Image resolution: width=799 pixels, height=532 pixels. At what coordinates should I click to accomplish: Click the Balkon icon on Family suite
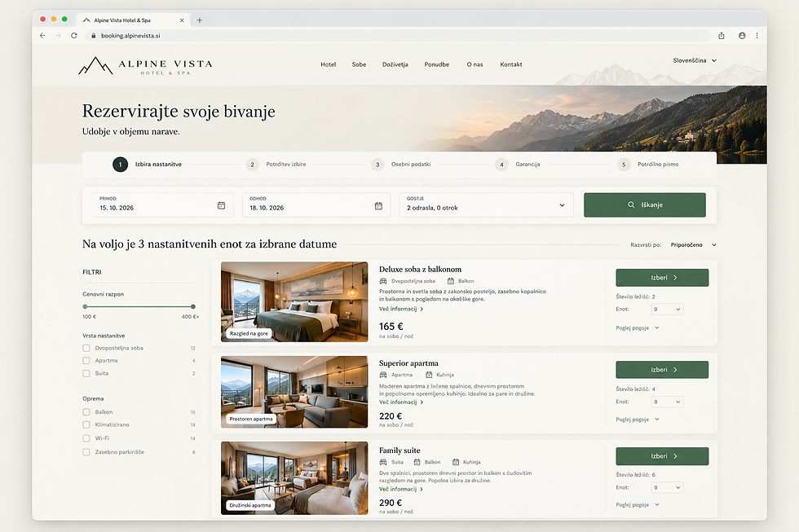point(417,462)
